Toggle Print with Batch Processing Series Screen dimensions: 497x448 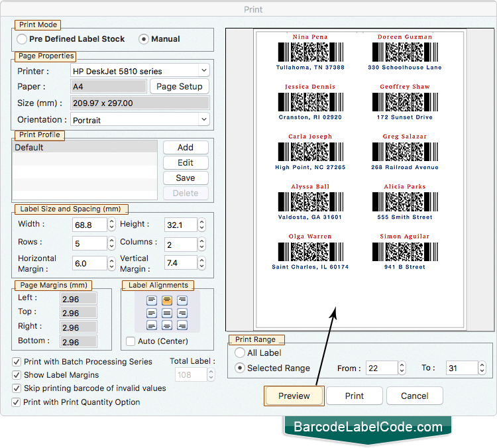(17, 362)
